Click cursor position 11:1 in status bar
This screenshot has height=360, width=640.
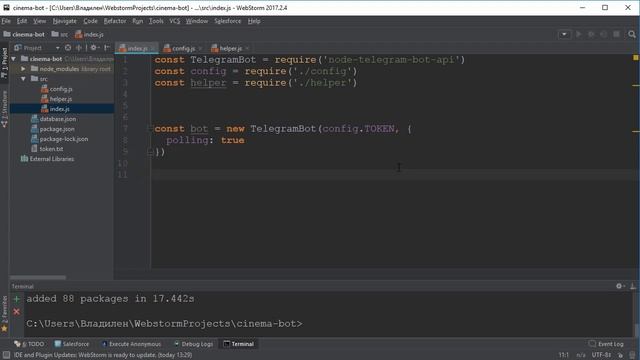point(563,355)
